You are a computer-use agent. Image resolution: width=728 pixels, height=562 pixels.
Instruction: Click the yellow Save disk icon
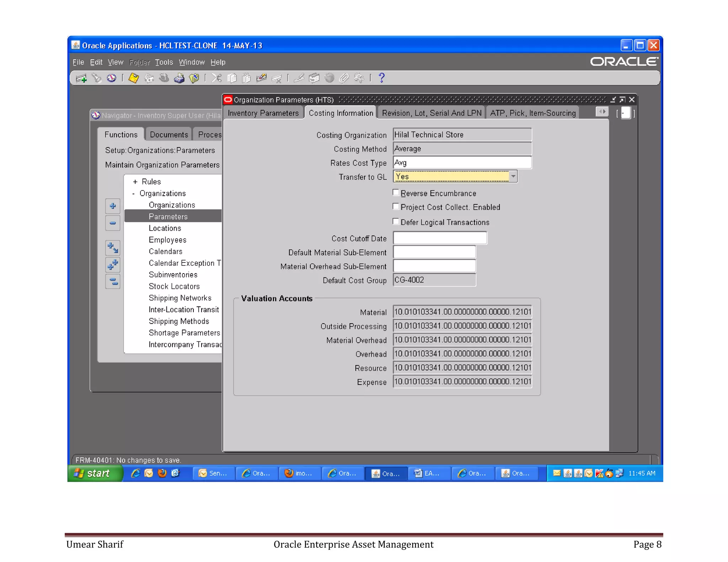pos(134,78)
